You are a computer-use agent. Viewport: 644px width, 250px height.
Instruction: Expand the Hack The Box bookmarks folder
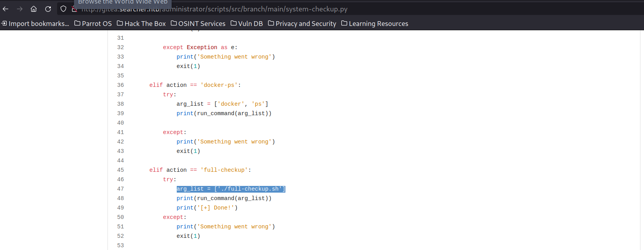coord(141,24)
